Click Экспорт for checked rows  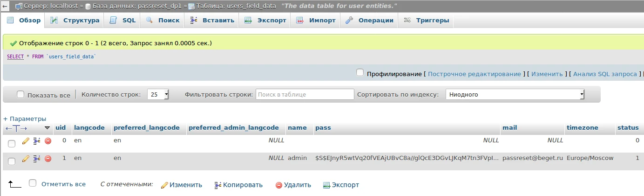341,185
